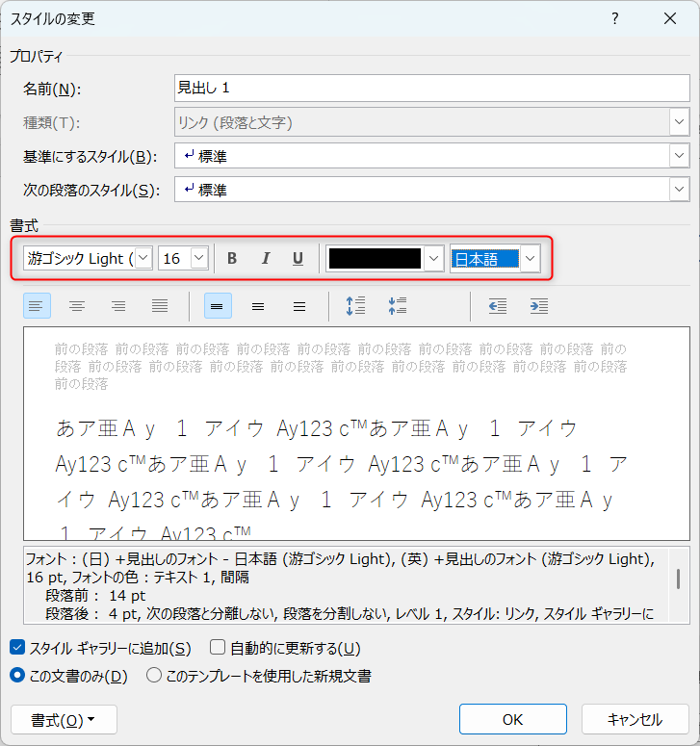Center-align the paragraph text

(77, 306)
